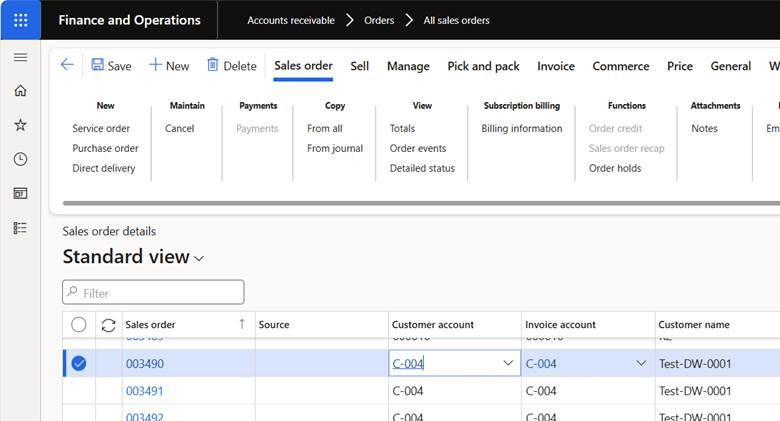This screenshot has height=421, width=780.
Task: Click Invoice account C-004 in row 003490
Action: coord(541,364)
